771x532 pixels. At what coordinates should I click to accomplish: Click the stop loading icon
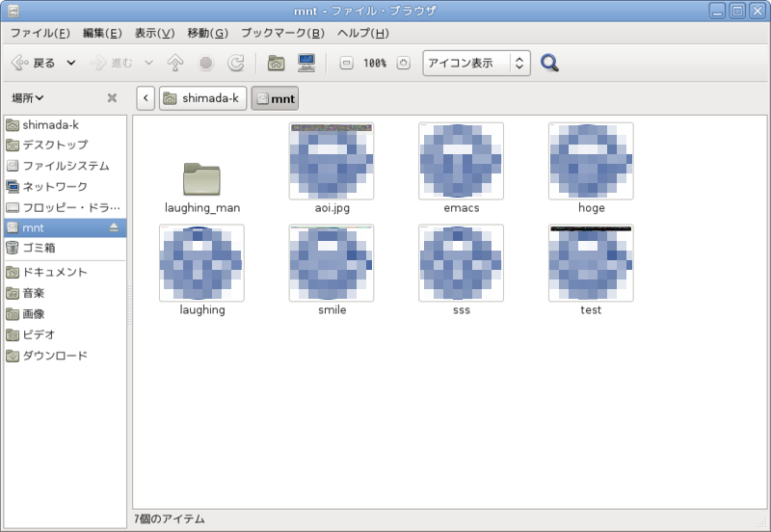pyautogui.click(x=206, y=63)
